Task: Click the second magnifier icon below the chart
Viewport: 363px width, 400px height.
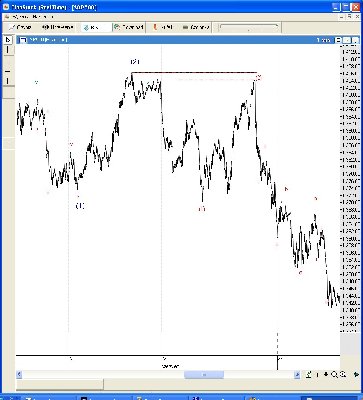Action: [343, 375]
